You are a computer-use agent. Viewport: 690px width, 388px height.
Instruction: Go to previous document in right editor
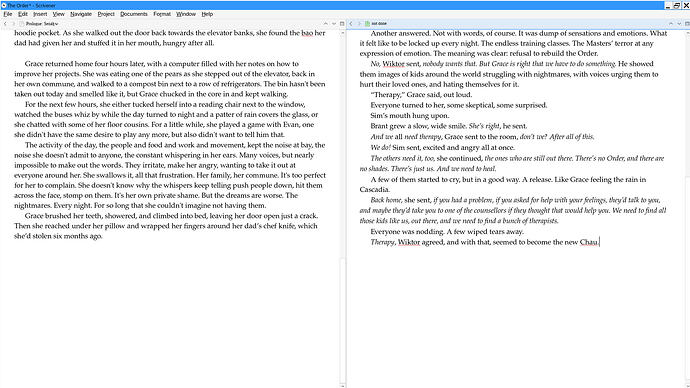(x=671, y=23)
